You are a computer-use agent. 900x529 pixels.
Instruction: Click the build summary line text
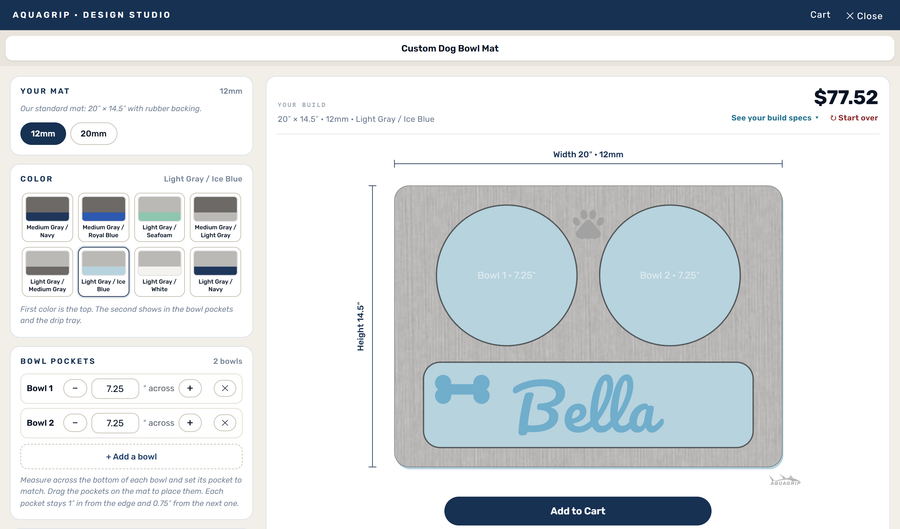pyautogui.click(x=356, y=119)
